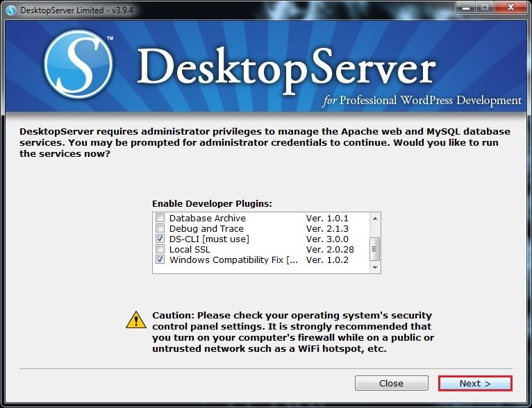This screenshot has height=408, width=532.
Task: Click the large DesktopServer S logo
Action: click(x=78, y=64)
